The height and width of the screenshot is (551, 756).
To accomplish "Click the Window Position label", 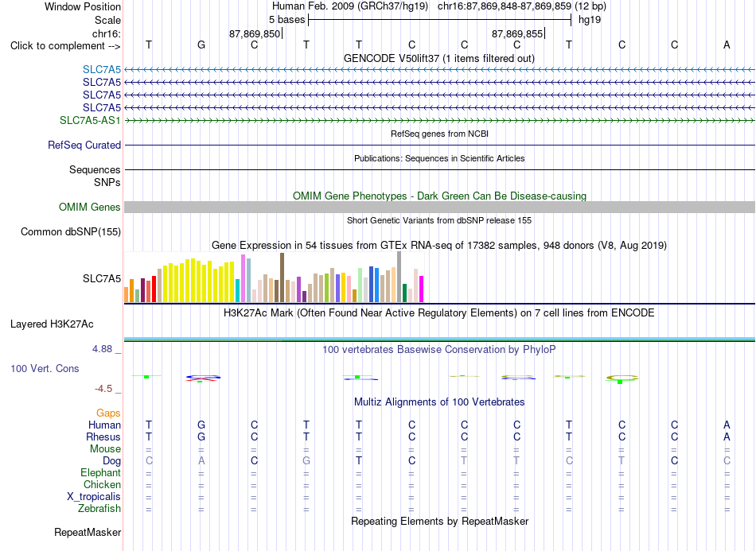I will point(83,6).
